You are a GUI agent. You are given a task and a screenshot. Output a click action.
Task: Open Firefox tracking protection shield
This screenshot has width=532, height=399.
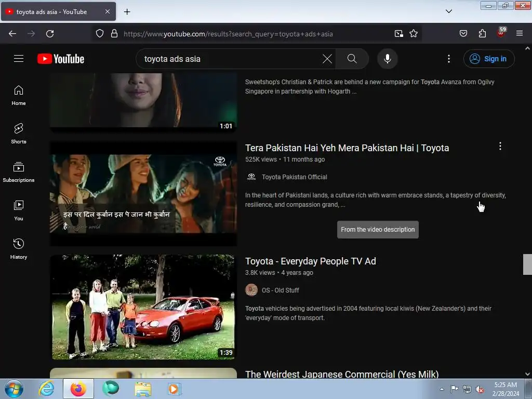pos(99,33)
